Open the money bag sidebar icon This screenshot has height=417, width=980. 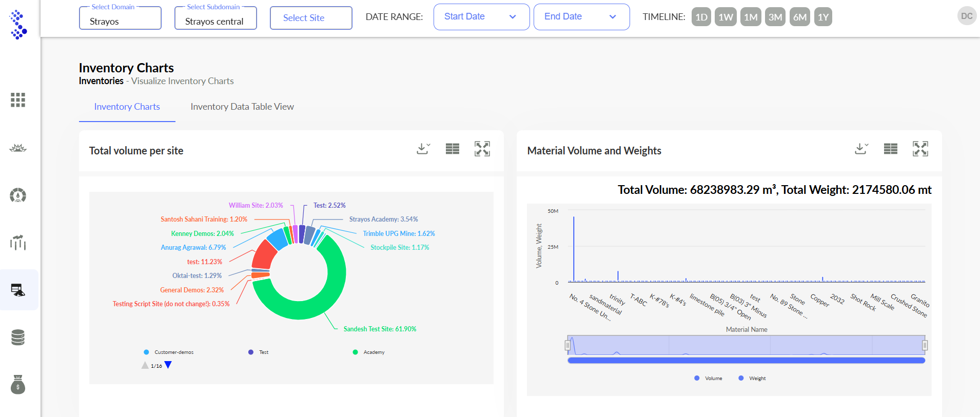click(x=18, y=385)
